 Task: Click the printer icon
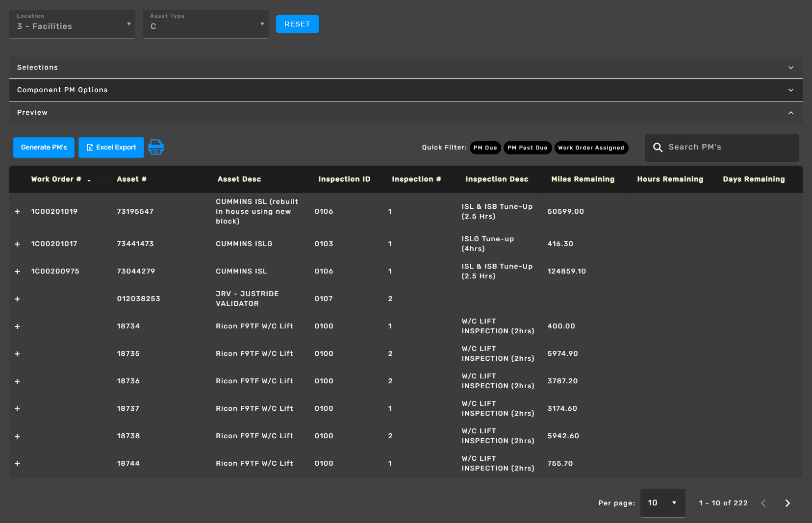(156, 147)
